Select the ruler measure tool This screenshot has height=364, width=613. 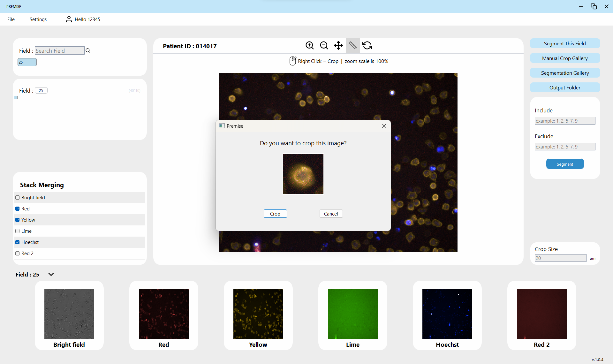pos(352,45)
